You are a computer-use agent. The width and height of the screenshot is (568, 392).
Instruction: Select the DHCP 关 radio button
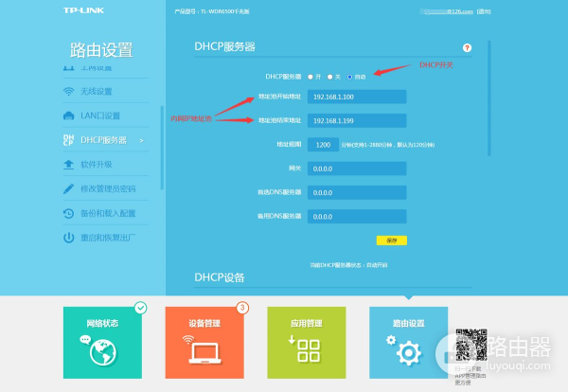[x=329, y=77]
